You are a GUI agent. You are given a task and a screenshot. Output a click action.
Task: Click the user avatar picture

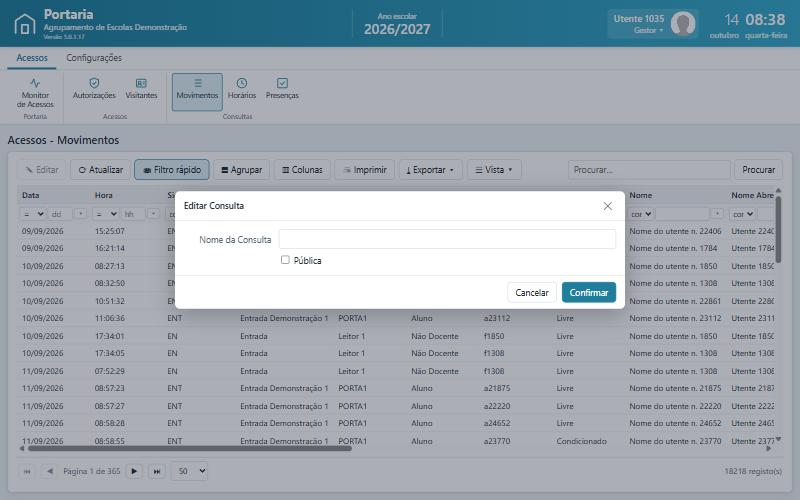coord(683,23)
